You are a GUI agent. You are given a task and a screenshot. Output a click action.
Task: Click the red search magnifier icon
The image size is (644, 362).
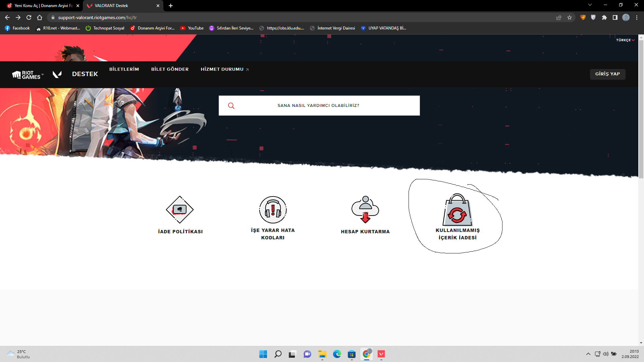231,106
